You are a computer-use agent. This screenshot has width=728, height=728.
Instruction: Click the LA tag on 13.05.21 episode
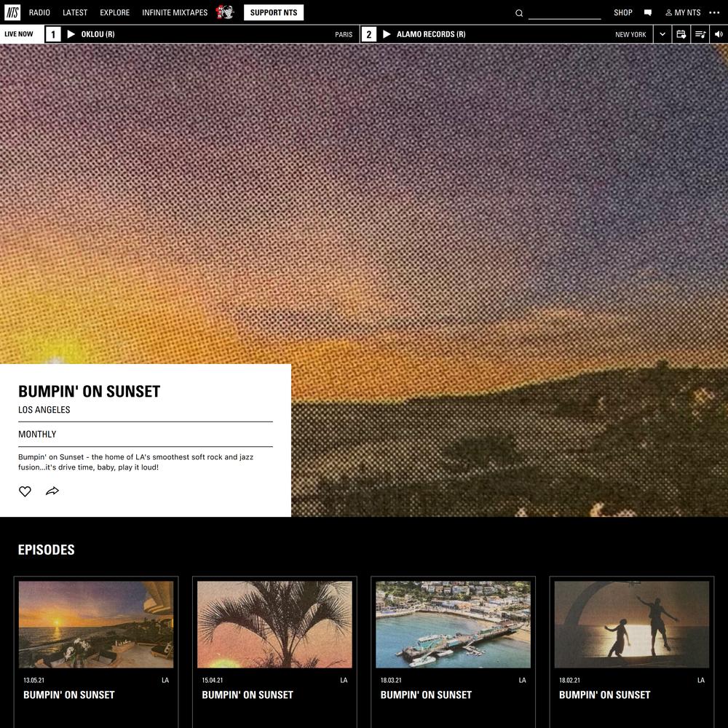pyautogui.click(x=165, y=680)
